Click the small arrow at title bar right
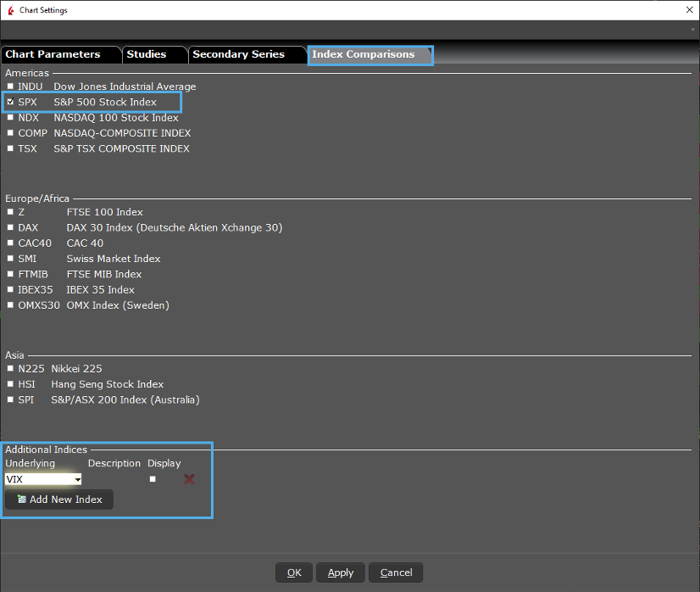Image resolution: width=700 pixels, height=592 pixels. pyautogui.click(x=692, y=30)
